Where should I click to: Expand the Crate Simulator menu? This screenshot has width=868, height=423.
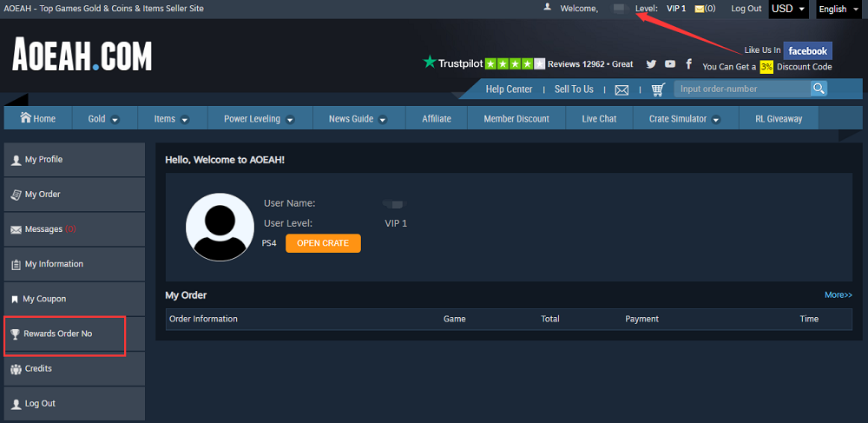pos(686,118)
